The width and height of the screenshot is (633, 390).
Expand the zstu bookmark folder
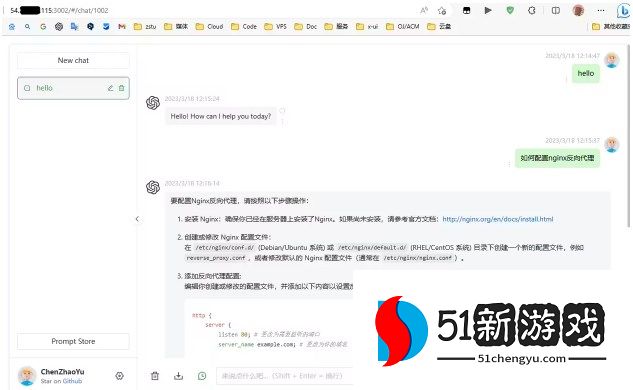(x=145, y=27)
